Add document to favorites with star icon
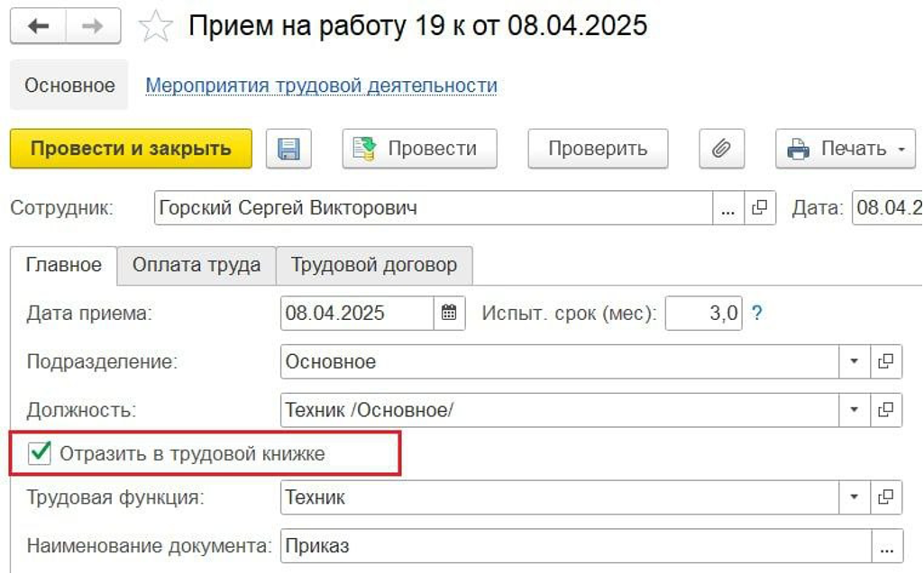Screen dimensions: 924x574 157,27
